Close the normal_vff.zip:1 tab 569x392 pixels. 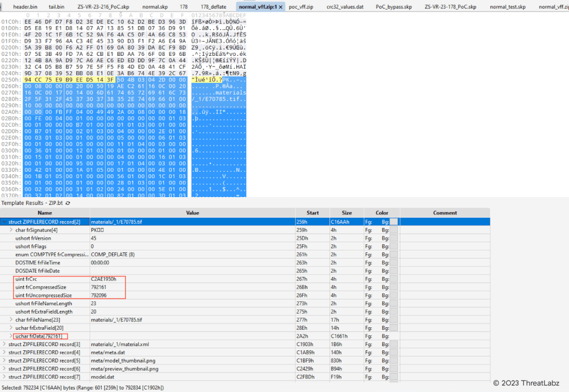(280, 7)
